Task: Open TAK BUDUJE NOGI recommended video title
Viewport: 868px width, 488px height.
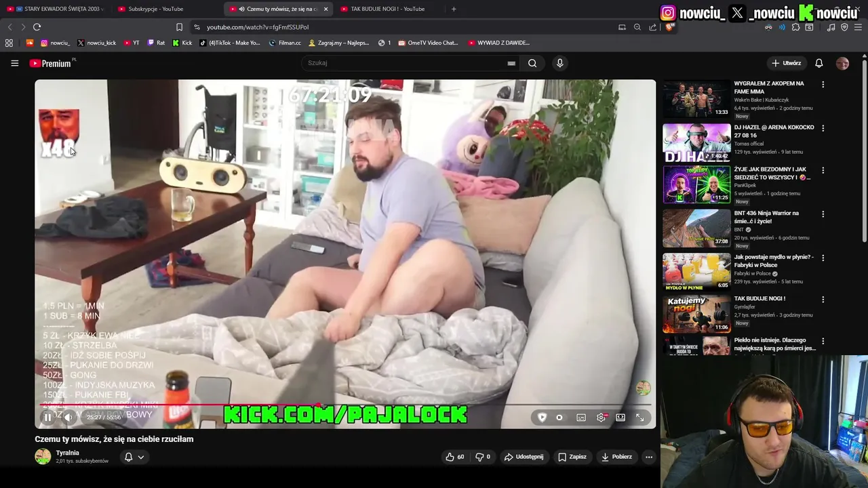Action: pyautogui.click(x=759, y=299)
